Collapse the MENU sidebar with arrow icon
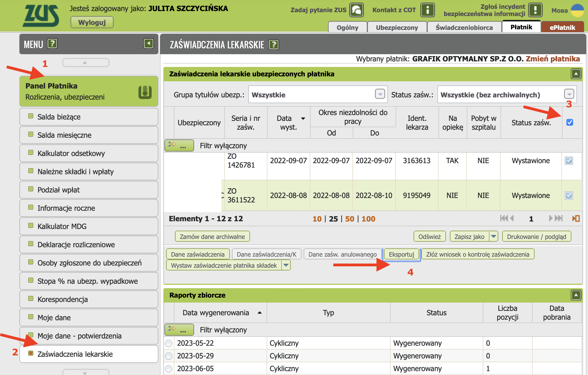Image resolution: width=588 pixels, height=375 pixels. [x=148, y=43]
